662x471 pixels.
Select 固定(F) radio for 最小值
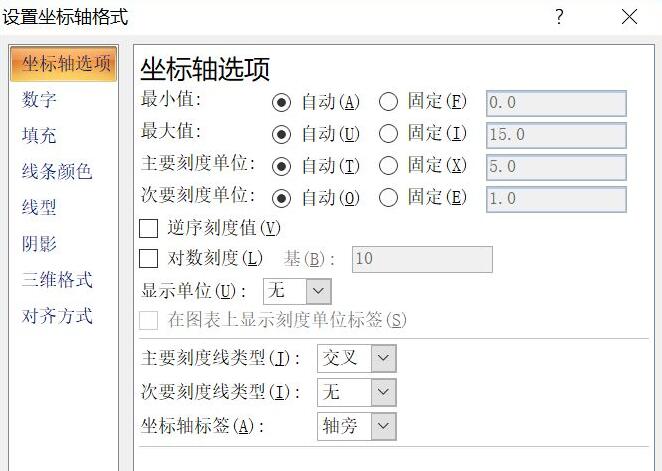click(388, 102)
